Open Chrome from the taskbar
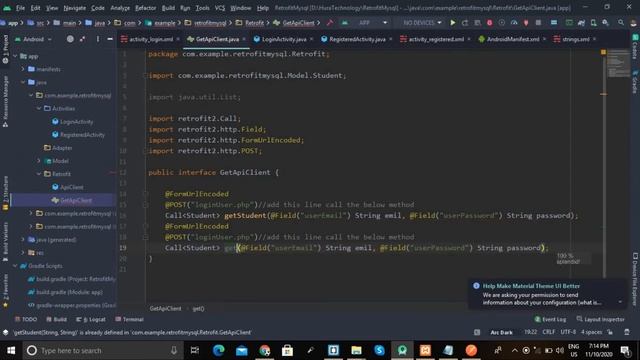The width and height of the screenshot is (640, 360). click(264, 350)
